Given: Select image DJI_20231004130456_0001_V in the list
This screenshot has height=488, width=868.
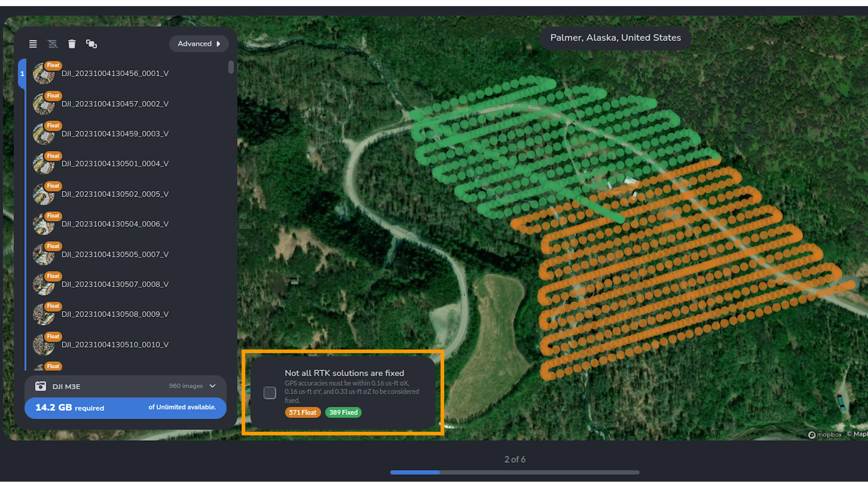Looking at the screenshot, I should pos(115,73).
